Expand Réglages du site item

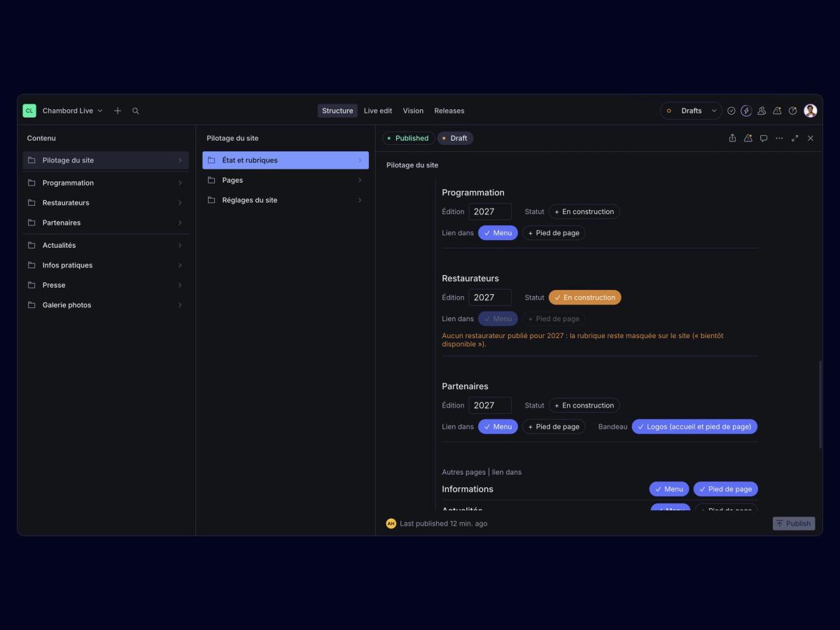pos(286,200)
